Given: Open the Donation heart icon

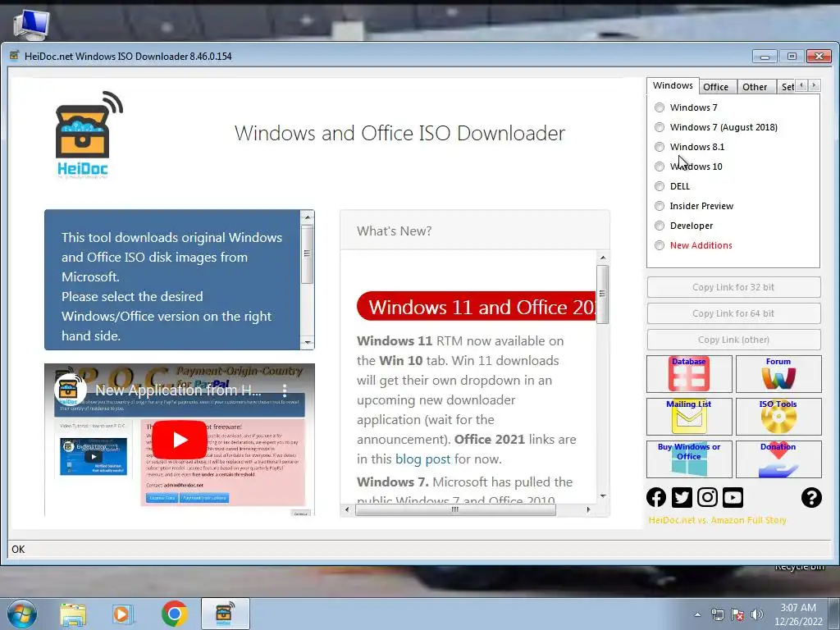Looking at the screenshot, I should point(778,459).
